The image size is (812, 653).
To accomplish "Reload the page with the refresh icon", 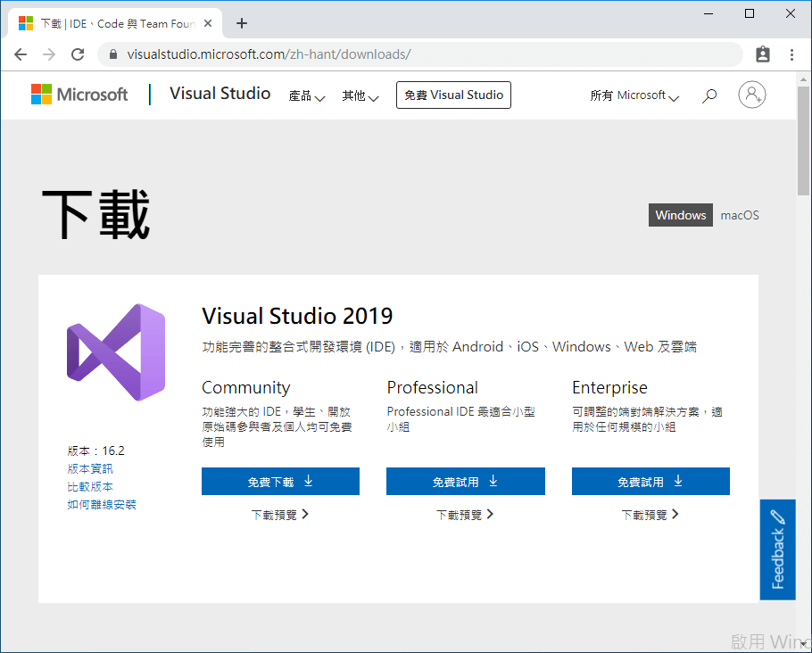I will pyautogui.click(x=78, y=54).
